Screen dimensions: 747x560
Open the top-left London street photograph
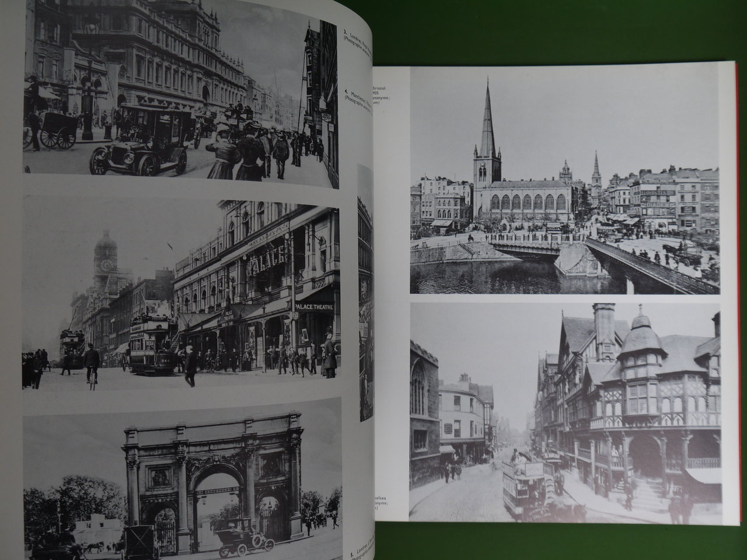[181, 86]
